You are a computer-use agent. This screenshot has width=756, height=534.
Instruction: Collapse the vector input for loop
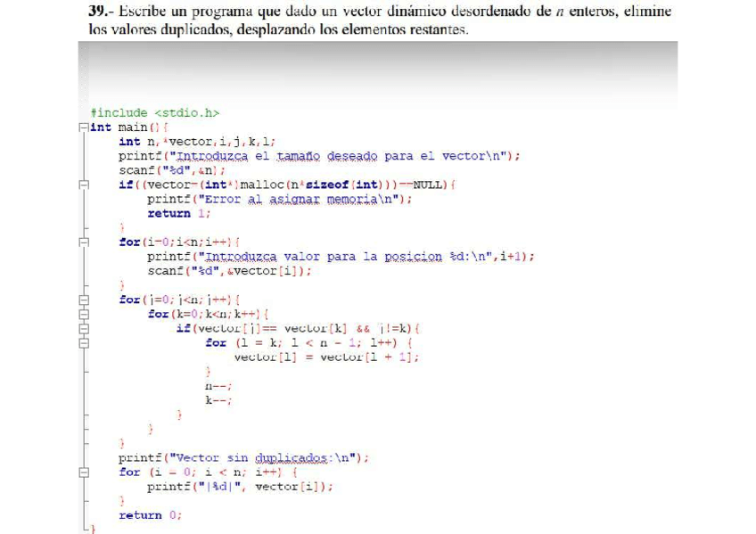point(83,242)
